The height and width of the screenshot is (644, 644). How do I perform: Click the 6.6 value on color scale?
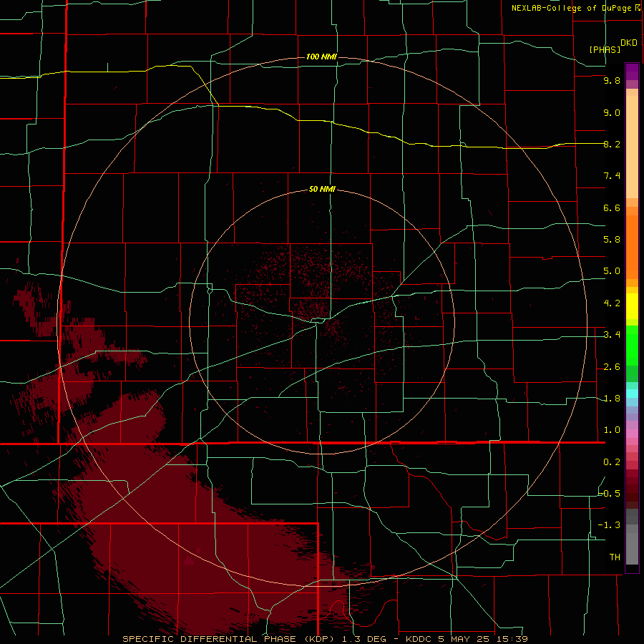pyautogui.click(x=612, y=208)
